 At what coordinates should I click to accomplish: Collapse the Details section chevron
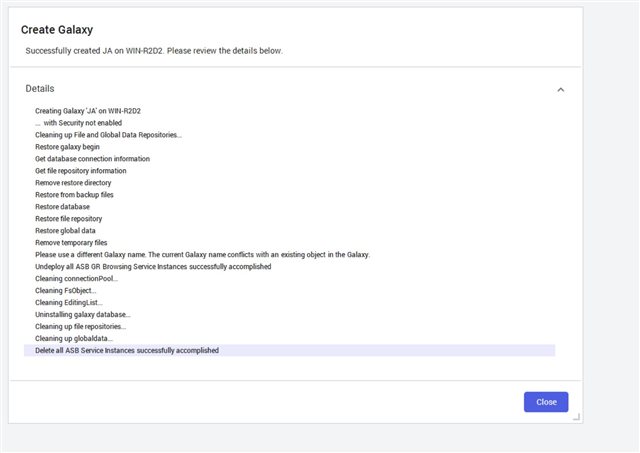(560, 89)
